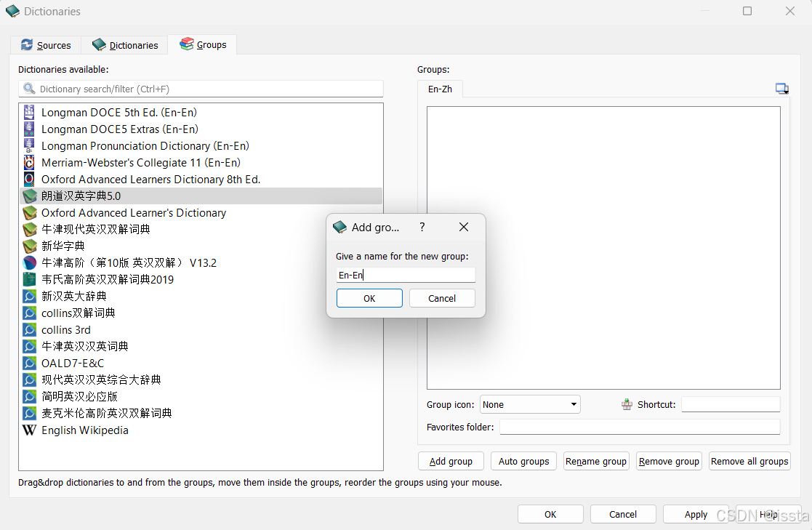This screenshot has height=530, width=812.
Task: Click the Longman DOCE5 Extras dictionary icon
Action: point(30,129)
